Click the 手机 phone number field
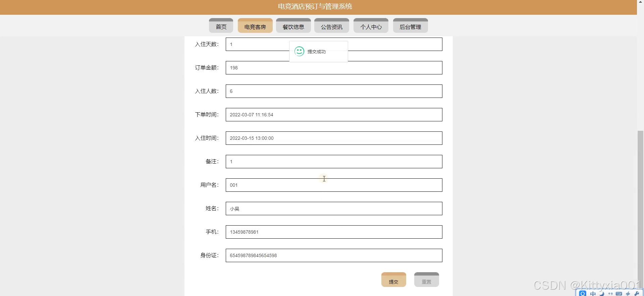Image resolution: width=644 pixels, height=296 pixels. click(x=334, y=232)
